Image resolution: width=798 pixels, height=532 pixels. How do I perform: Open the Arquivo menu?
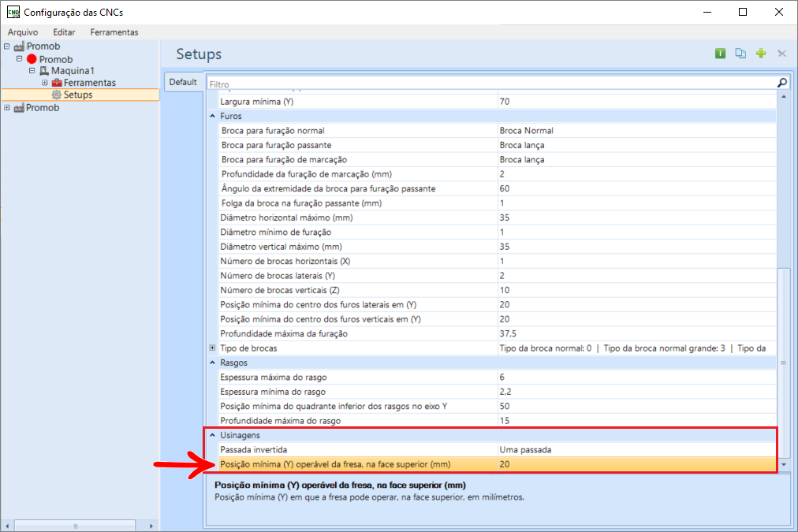point(22,32)
